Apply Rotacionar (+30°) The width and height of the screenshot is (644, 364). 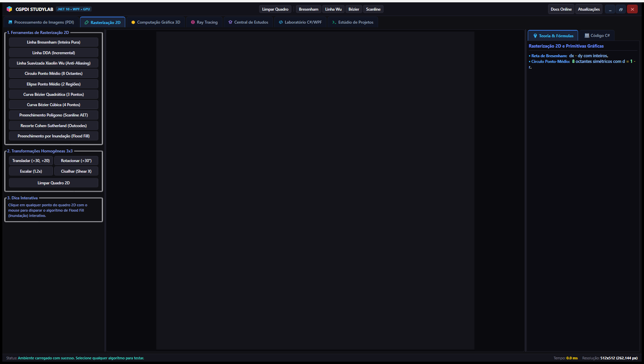click(x=76, y=161)
